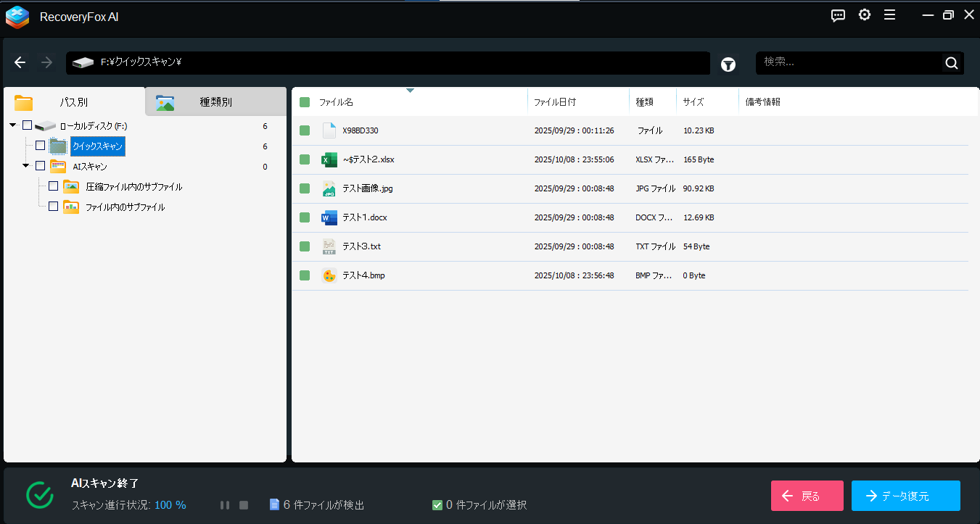Open the hamburger menu icon

click(x=889, y=15)
